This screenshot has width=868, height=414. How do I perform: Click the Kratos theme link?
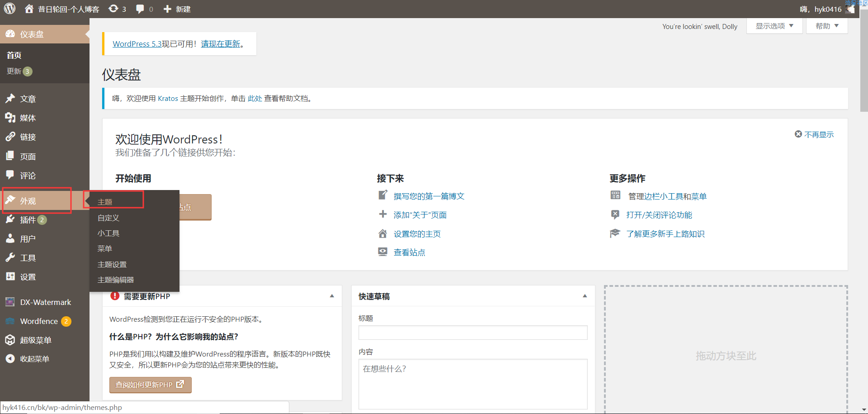click(168, 98)
